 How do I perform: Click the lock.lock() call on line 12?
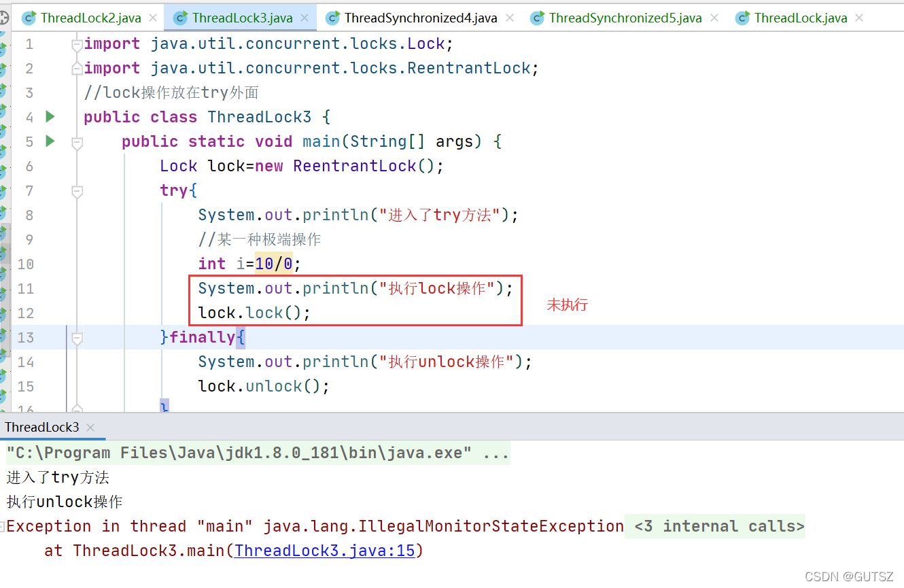[x=254, y=313]
